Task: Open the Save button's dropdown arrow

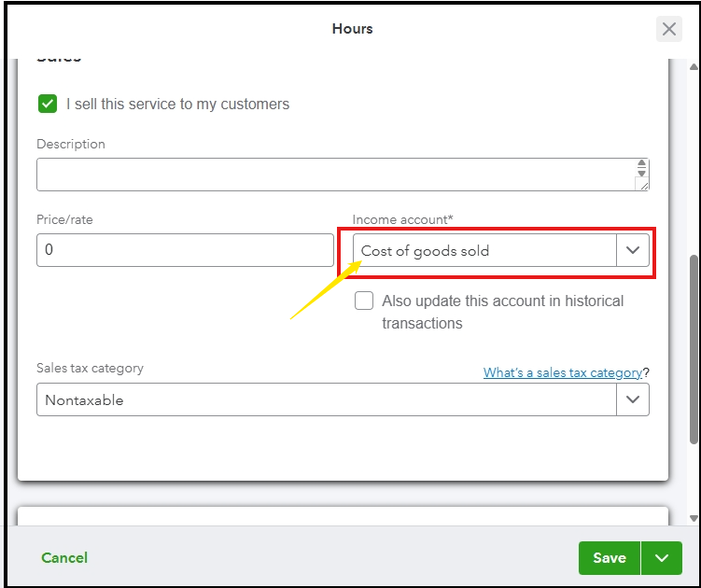Action: 662,557
